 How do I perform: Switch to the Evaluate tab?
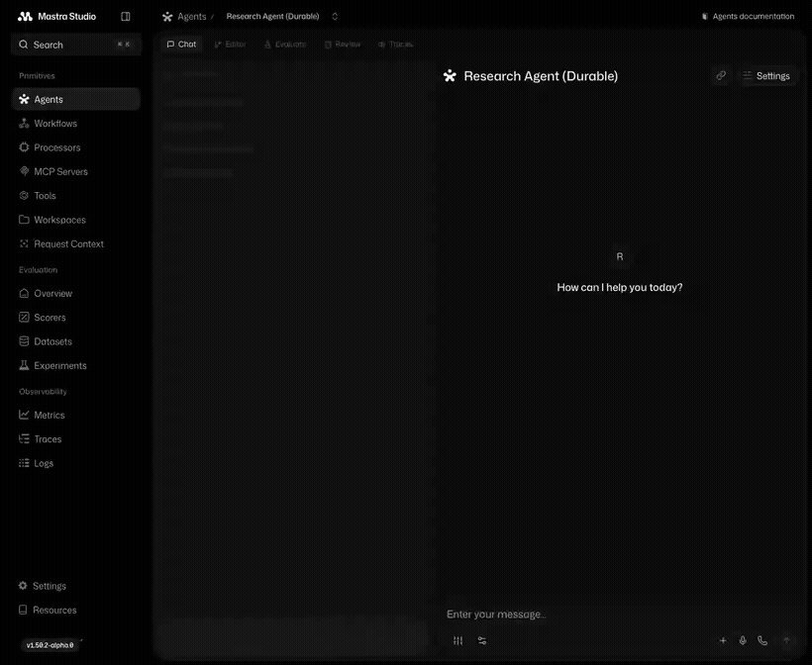[285, 45]
